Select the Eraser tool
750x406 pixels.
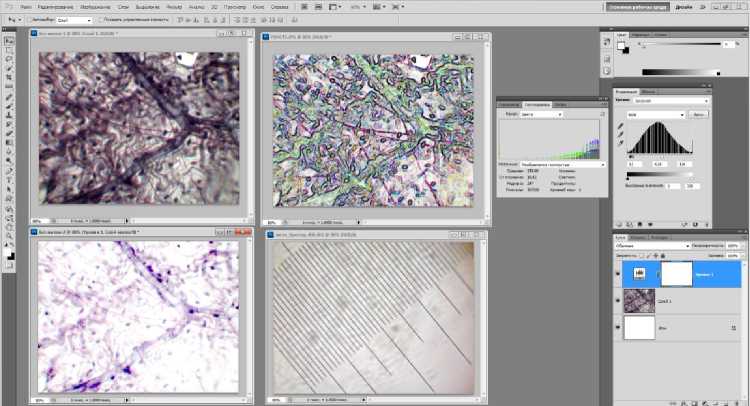(9, 131)
